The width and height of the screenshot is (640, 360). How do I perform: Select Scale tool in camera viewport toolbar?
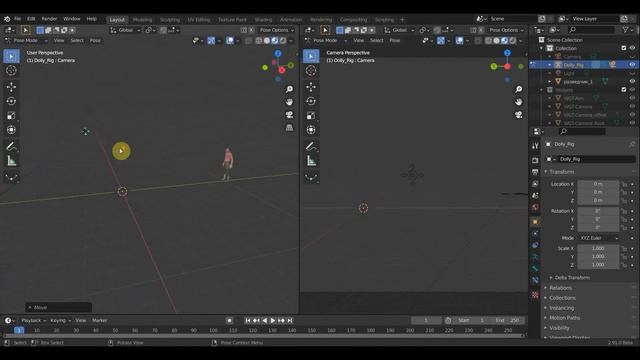311,116
